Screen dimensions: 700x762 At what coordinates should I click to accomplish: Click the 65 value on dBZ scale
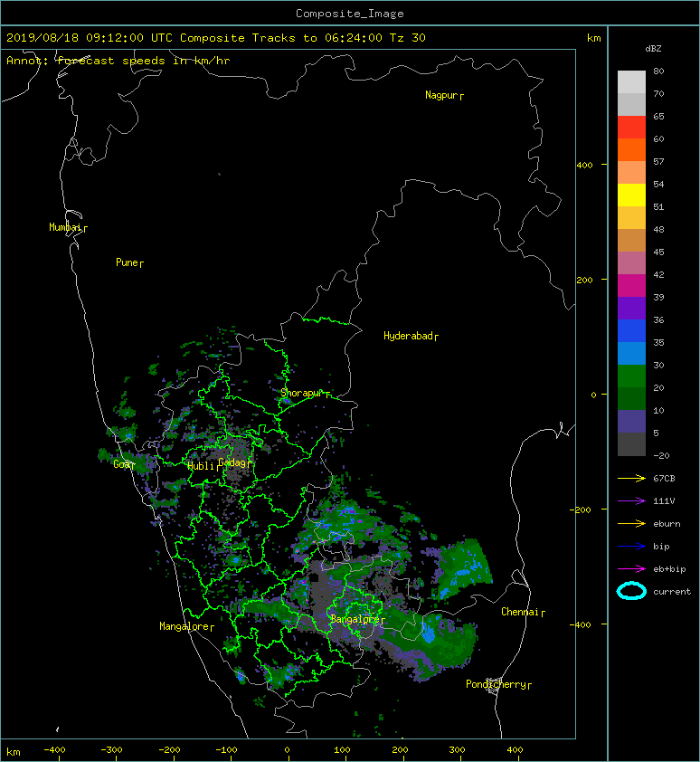click(x=658, y=116)
